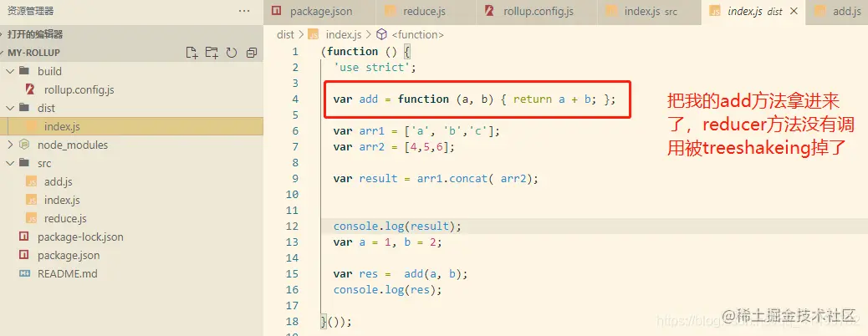
Task: Click line number 12 in the gutter
Action: 292,226
